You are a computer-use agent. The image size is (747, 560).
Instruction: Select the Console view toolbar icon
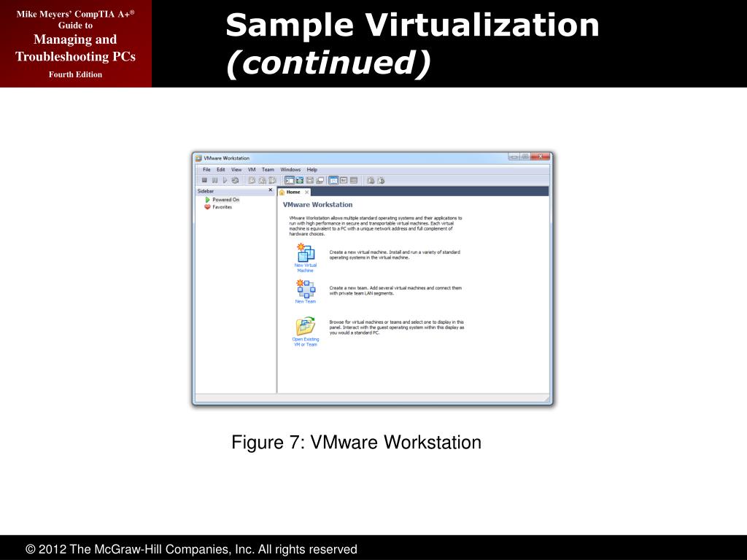(354, 181)
